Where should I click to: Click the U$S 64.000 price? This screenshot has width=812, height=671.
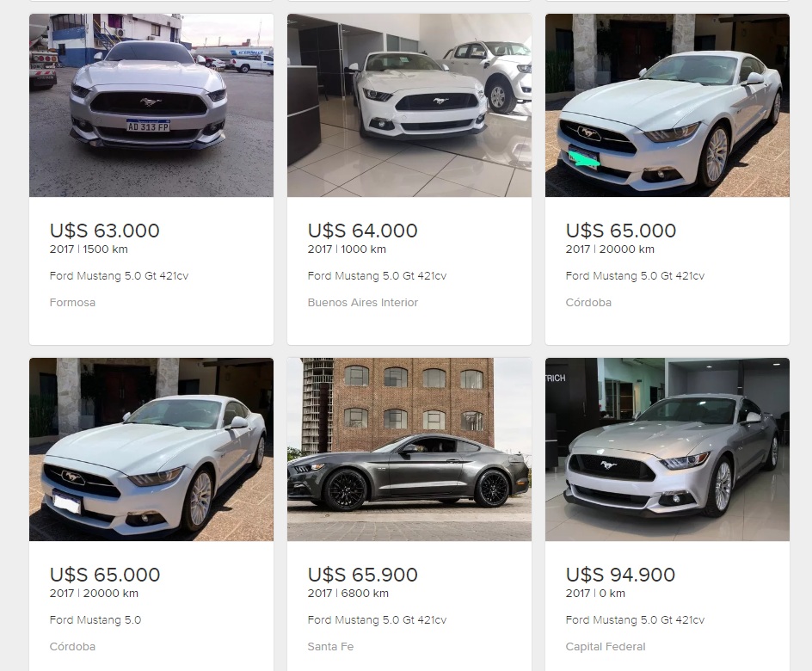[x=363, y=231]
